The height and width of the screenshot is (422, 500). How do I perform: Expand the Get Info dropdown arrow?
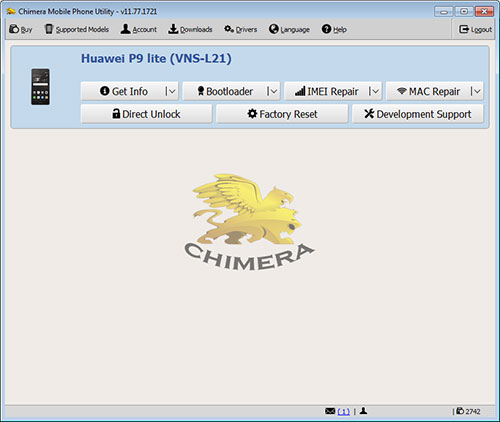[x=171, y=91]
